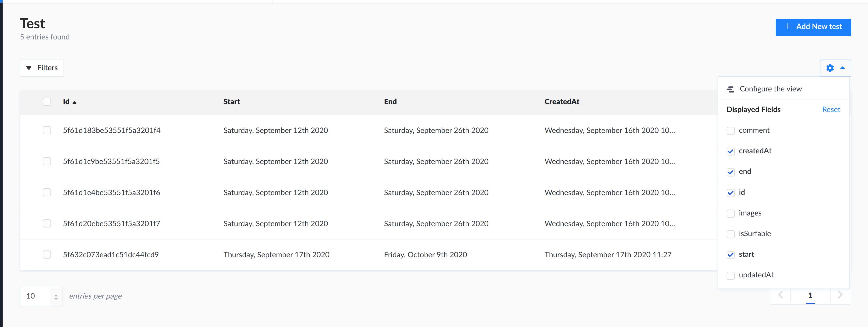Go to the next page arrow
Screen dimensions: 868x327
pos(840,295)
